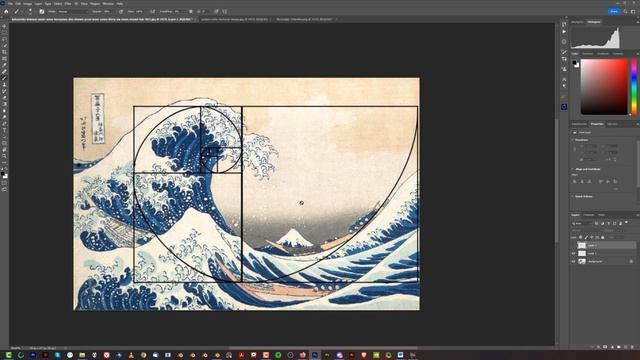Viewport: 640px width, 360px height.
Task: Switch to the Navigator panel tab
Action: (577, 22)
